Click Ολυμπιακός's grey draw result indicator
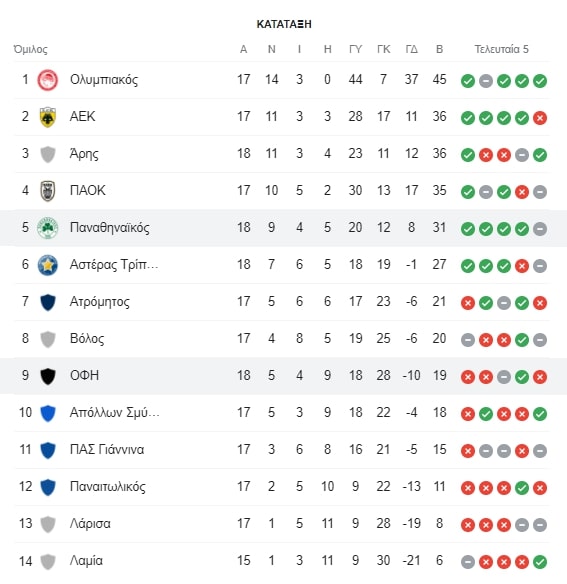 pyautogui.click(x=486, y=81)
